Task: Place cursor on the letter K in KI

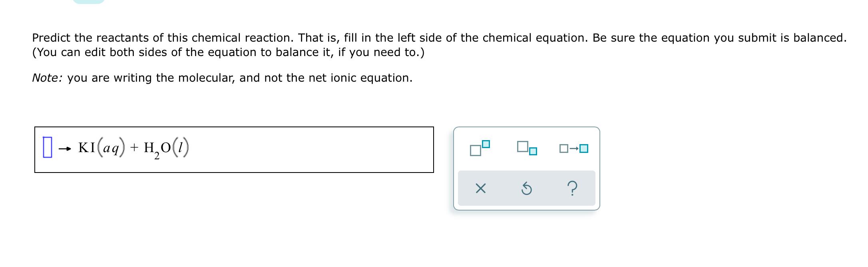Action: click(83, 147)
